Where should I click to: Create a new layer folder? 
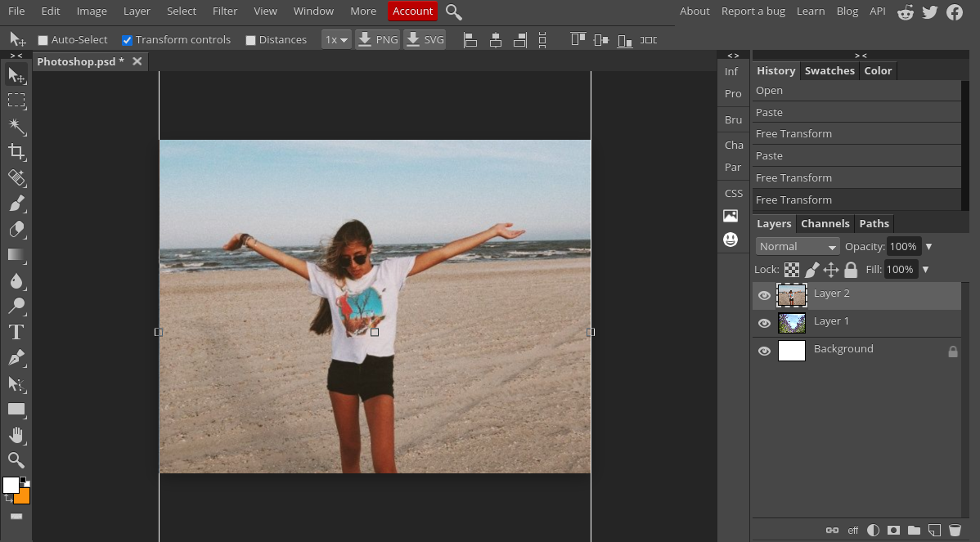pos(915,530)
